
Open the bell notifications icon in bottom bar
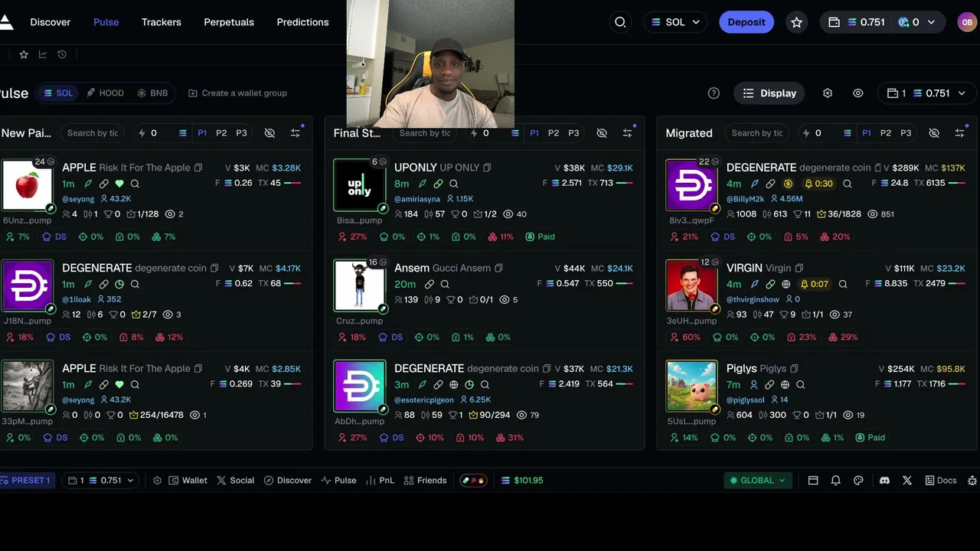coord(836,481)
